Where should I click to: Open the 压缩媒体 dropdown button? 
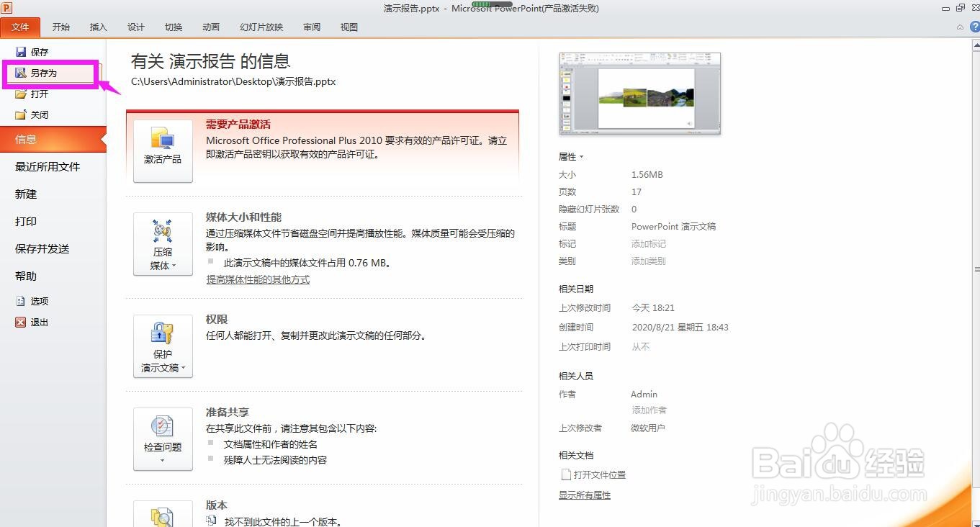pos(163,244)
